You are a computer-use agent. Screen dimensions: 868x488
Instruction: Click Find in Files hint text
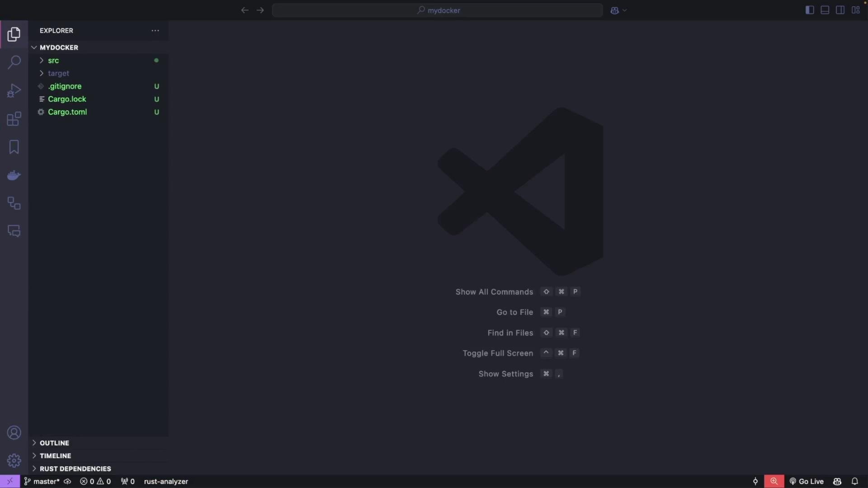pyautogui.click(x=510, y=333)
